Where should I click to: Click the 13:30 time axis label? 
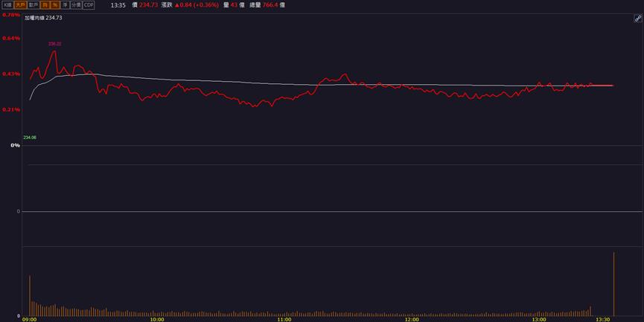coord(603,319)
